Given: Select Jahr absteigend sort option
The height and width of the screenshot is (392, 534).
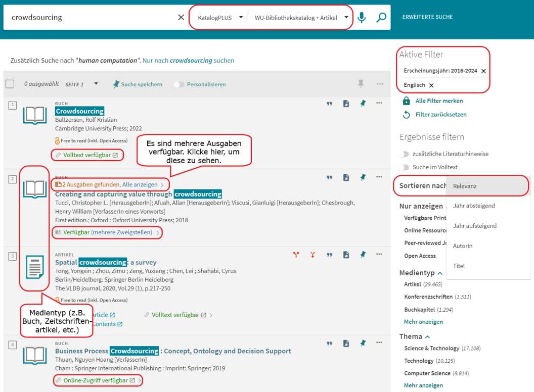Looking at the screenshot, I should click(474, 206).
